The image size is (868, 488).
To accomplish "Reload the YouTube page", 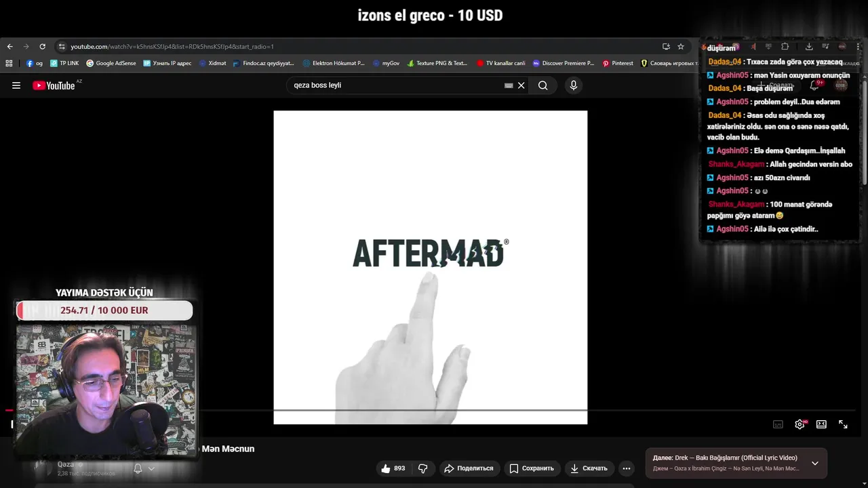I will (42, 47).
